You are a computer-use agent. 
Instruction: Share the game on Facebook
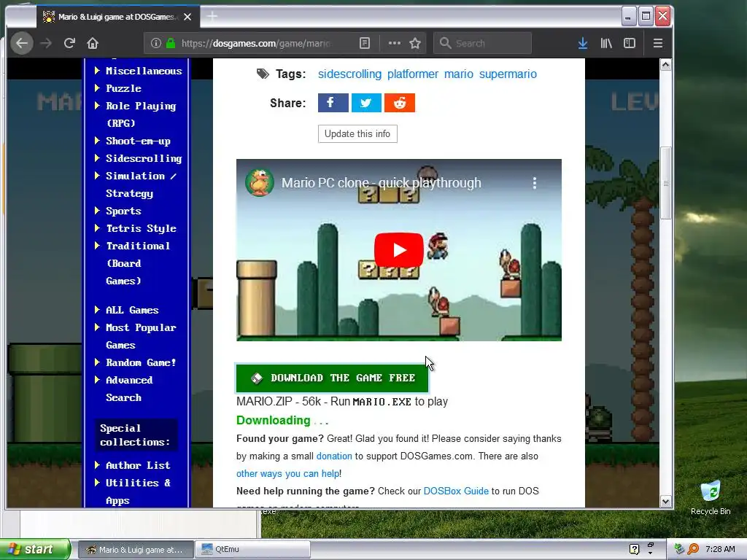click(333, 103)
